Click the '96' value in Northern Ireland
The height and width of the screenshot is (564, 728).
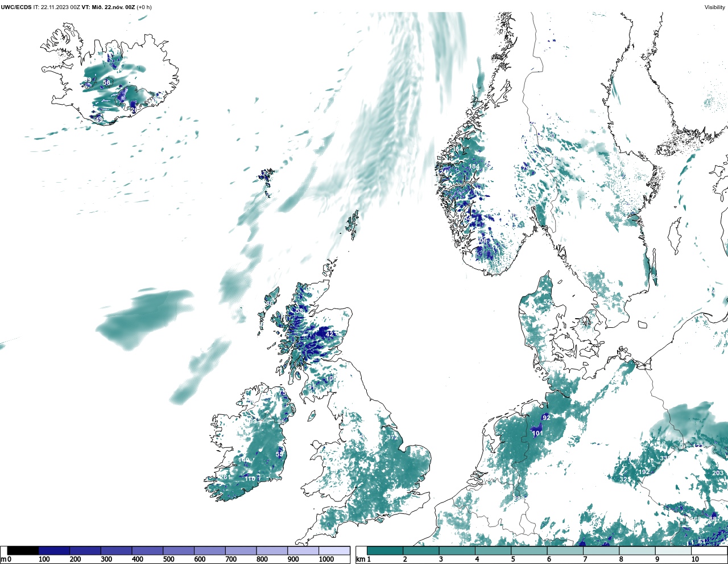click(281, 422)
